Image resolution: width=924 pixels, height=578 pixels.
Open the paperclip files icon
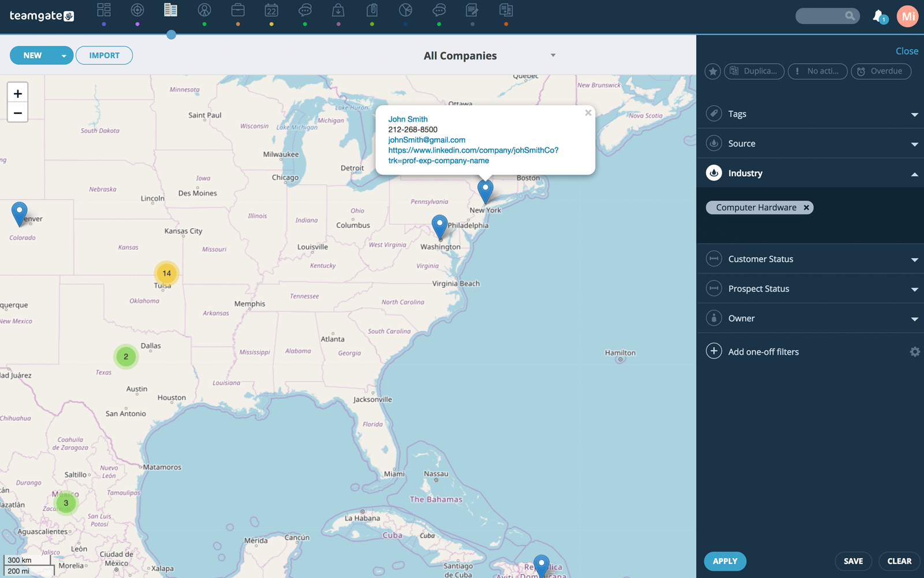coord(372,10)
